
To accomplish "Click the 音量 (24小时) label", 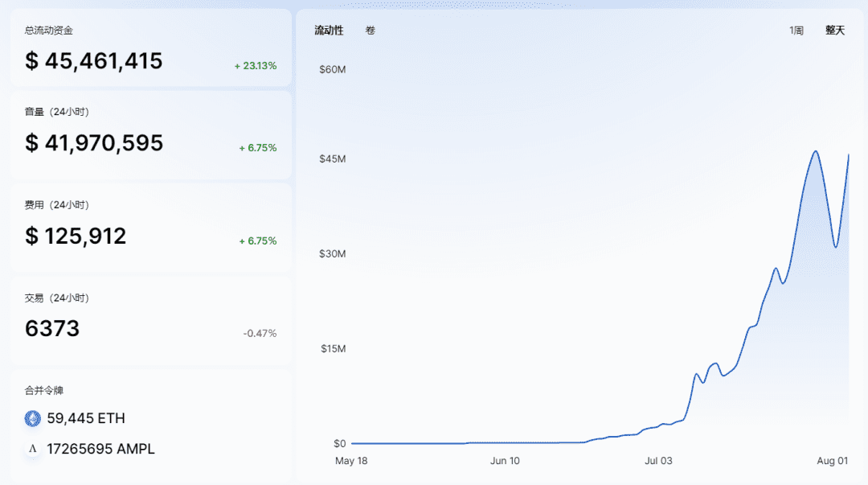I will pos(56,112).
